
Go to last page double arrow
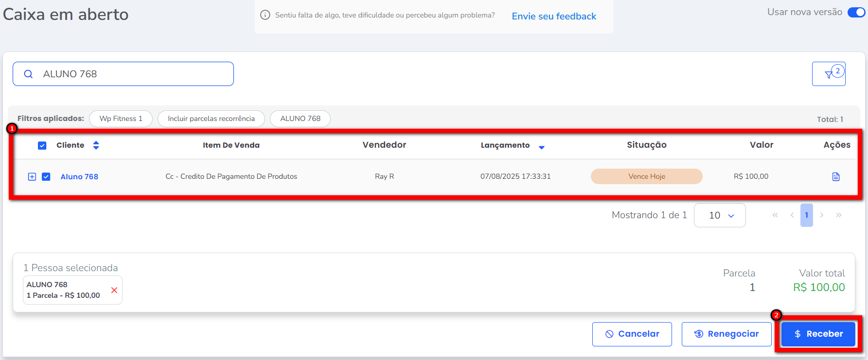click(839, 215)
